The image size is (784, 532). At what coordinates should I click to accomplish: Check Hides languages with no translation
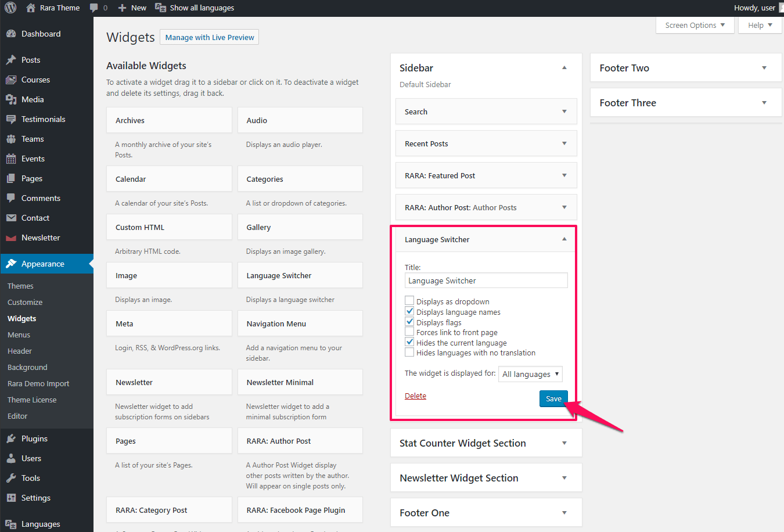pyautogui.click(x=409, y=353)
